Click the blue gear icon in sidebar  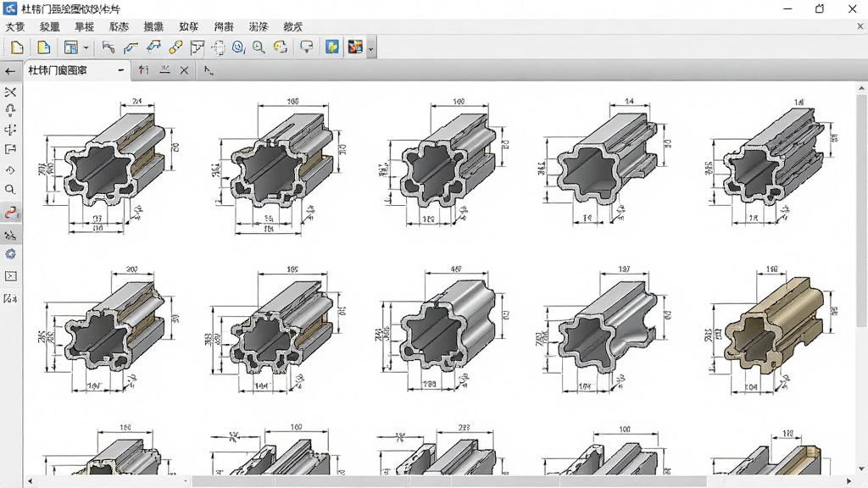point(10,254)
